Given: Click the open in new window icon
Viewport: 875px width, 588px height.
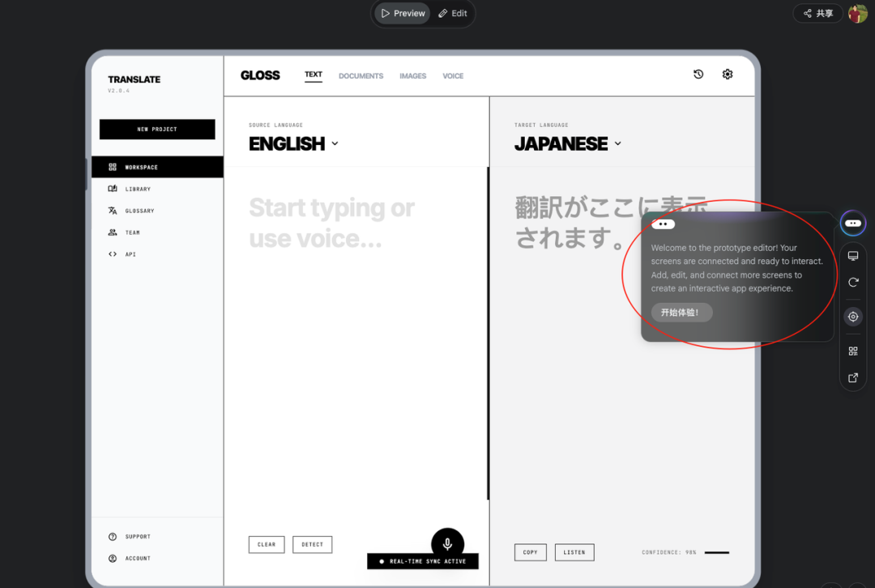Looking at the screenshot, I should click(x=853, y=377).
